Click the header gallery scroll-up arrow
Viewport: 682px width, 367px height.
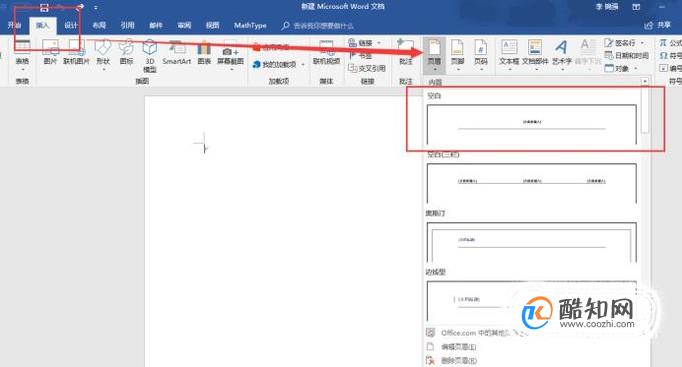(645, 81)
